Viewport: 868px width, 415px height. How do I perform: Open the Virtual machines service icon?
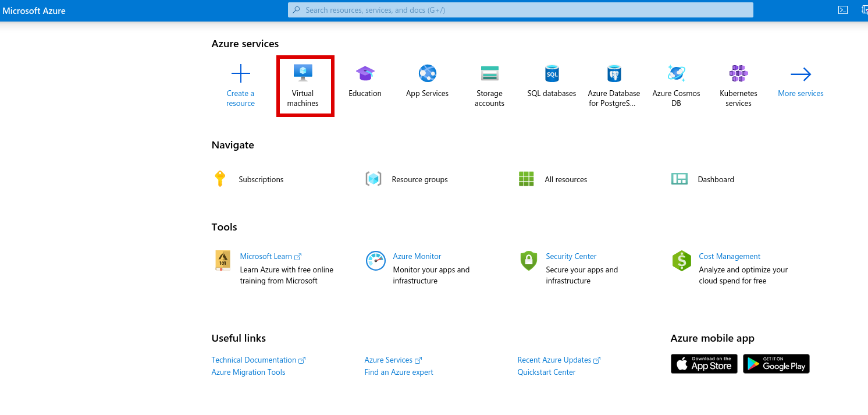pos(303,73)
